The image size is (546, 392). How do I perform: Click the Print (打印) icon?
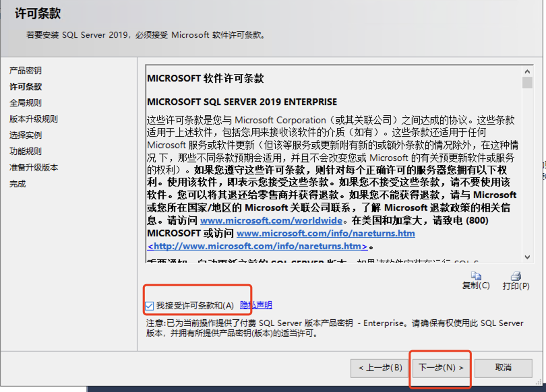[x=516, y=275]
